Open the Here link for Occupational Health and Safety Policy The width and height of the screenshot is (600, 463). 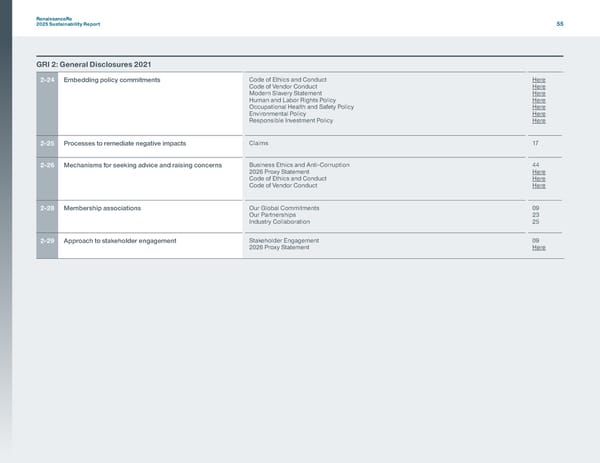538,107
